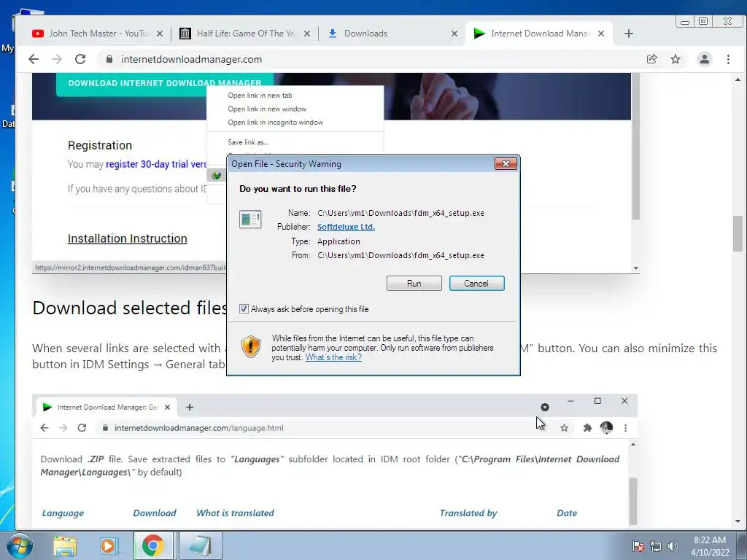Open the register 30-day trial version link

(156, 164)
